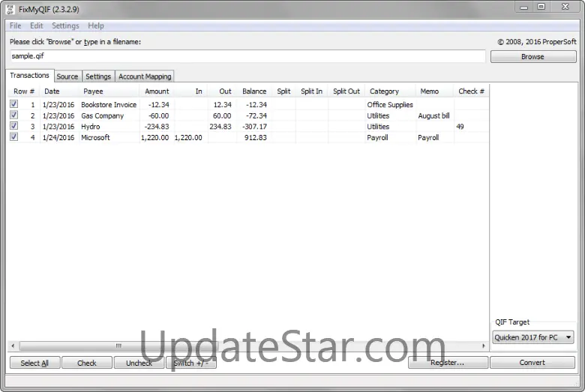Click the FixMyQIF app icon in title bar

tap(10, 9)
